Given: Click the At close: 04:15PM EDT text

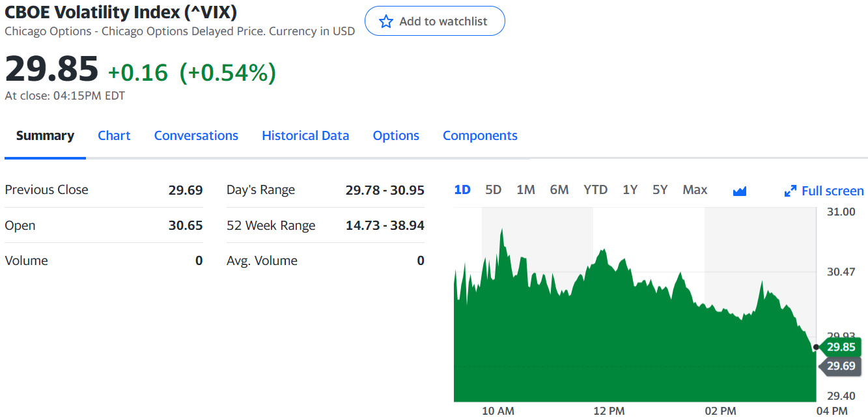Looking at the screenshot, I should coord(64,96).
